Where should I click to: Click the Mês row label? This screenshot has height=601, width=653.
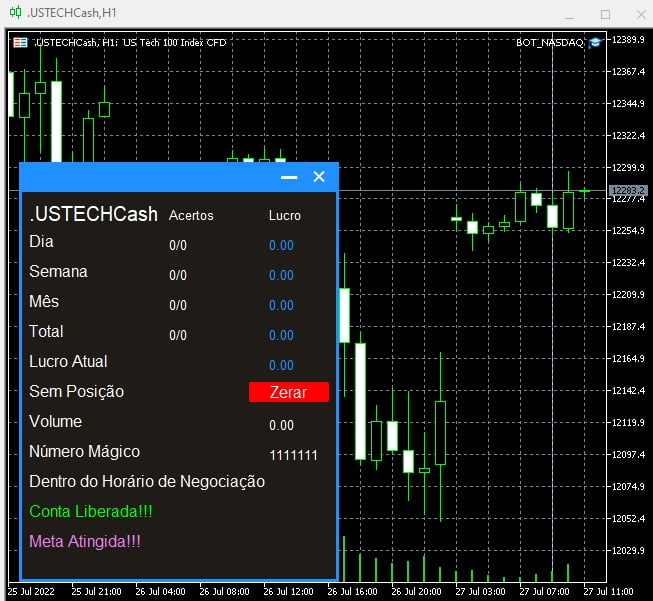[44, 301]
